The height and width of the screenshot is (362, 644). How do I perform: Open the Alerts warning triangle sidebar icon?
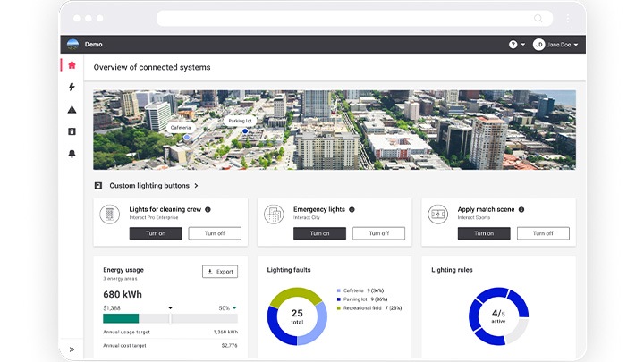point(72,109)
